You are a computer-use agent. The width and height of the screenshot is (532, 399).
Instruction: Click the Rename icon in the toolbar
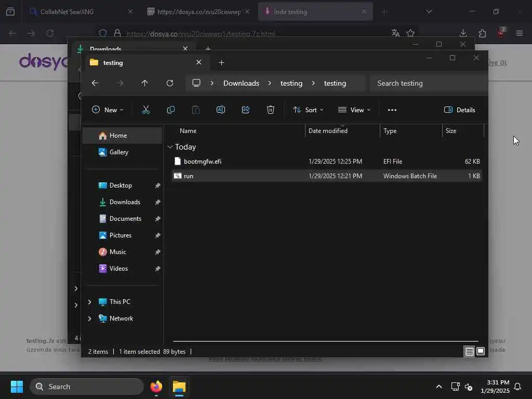coord(220,110)
